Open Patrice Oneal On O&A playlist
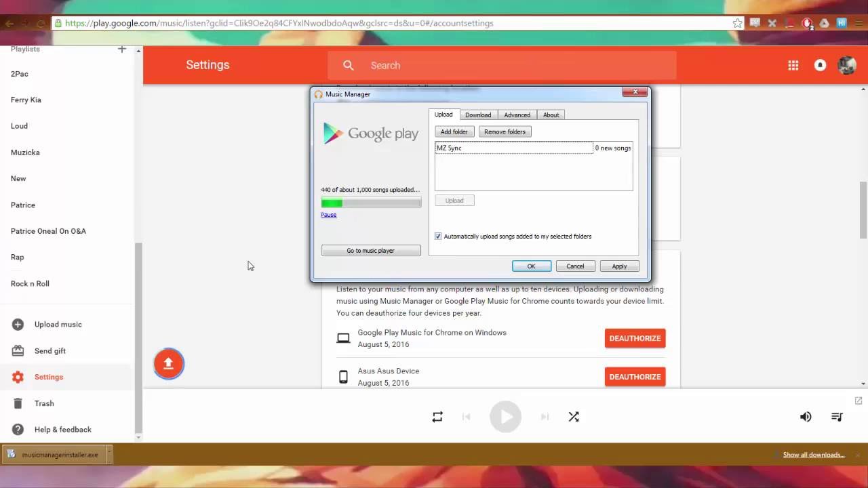The image size is (868, 488). pyautogui.click(x=48, y=231)
